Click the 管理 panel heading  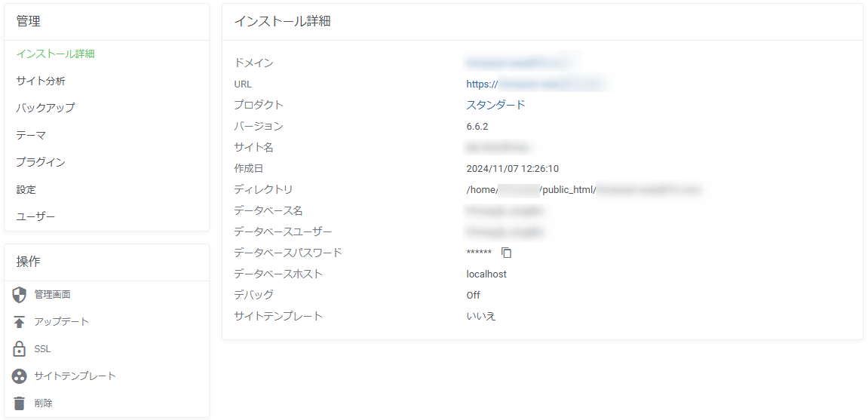click(28, 22)
